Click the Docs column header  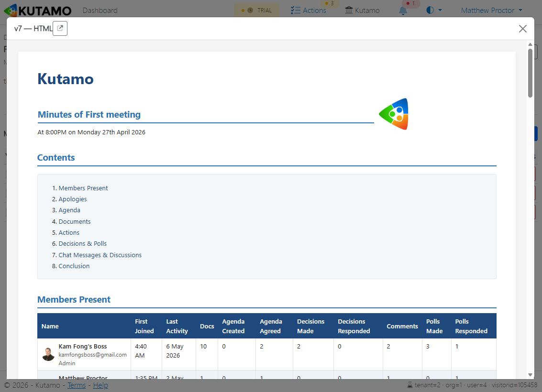pyautogui.click(x=207, y=326)
